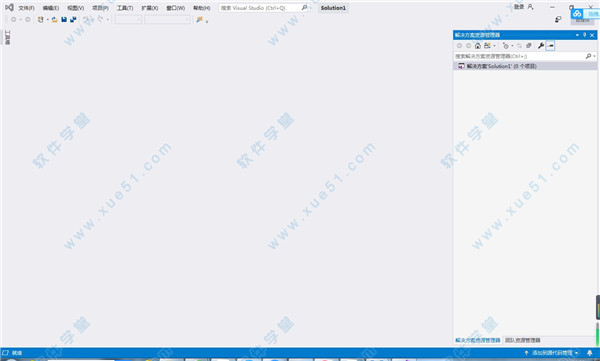
Task: Click Sync with Active Document icon
Action: [519, 46]
